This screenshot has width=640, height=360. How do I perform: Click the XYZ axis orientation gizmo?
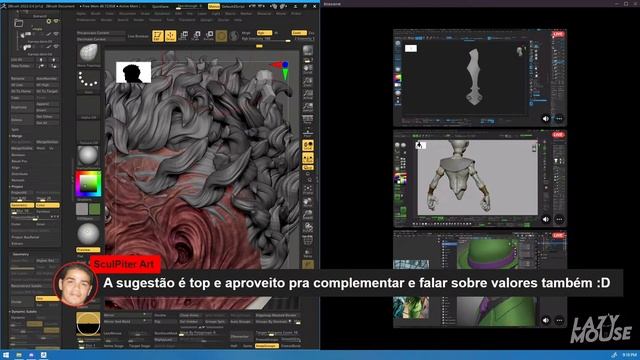[x=281, y=70]
